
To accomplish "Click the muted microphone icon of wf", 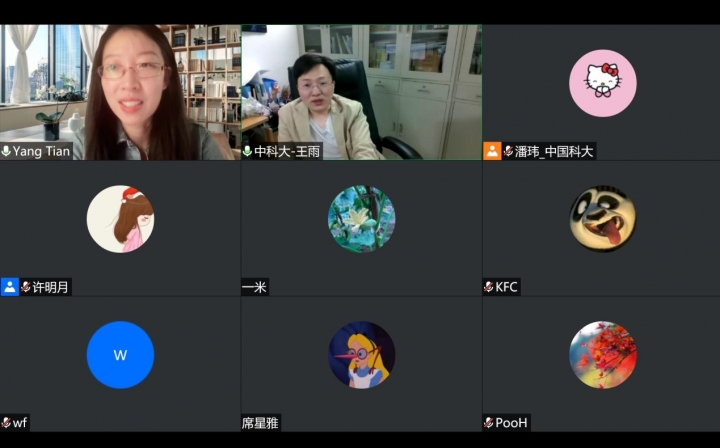I will tap(6, 422).
